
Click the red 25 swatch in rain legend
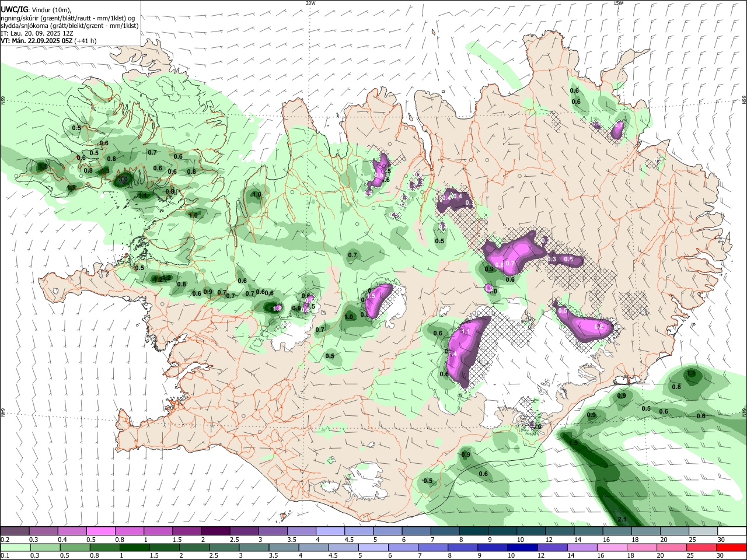[x=701, y=547]
